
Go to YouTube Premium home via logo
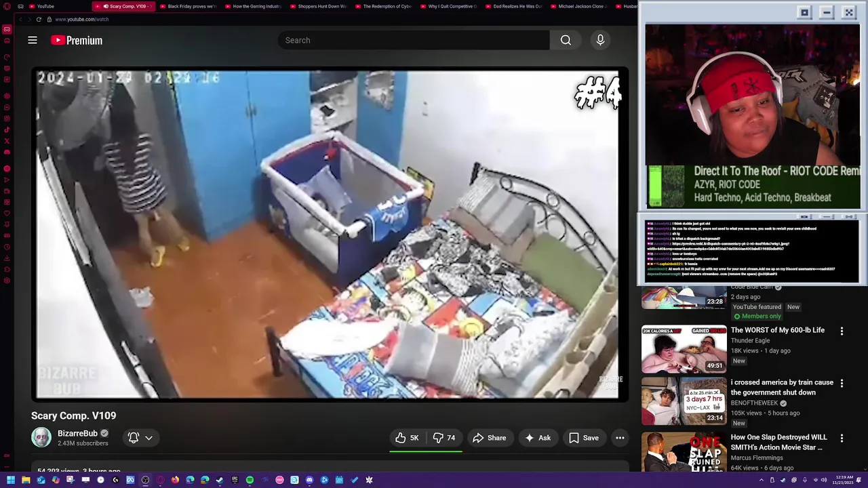pos(77,40)
